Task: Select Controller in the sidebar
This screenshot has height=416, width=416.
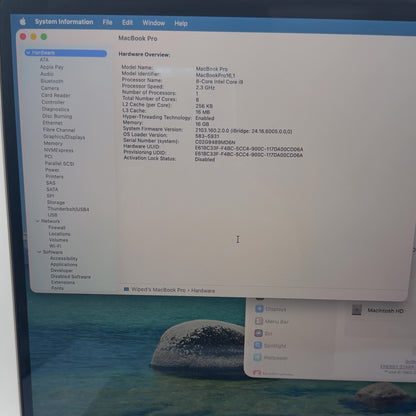Action: tap(53, 102)
